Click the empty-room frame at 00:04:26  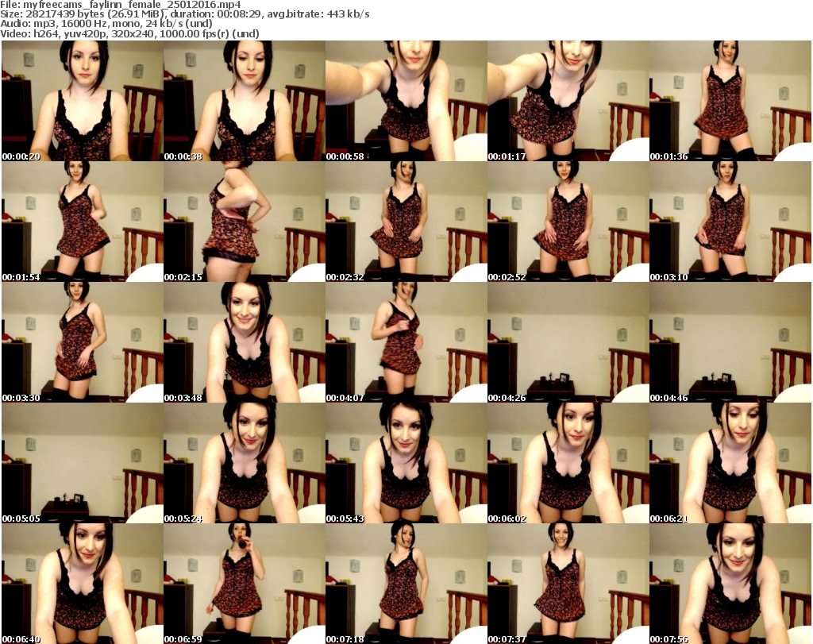568,342
